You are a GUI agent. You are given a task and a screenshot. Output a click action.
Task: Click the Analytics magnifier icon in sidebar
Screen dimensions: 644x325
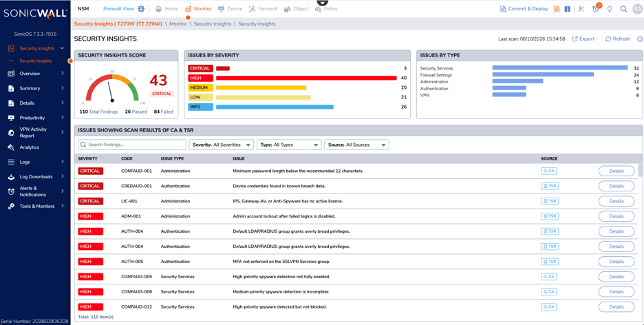(11, 147)
